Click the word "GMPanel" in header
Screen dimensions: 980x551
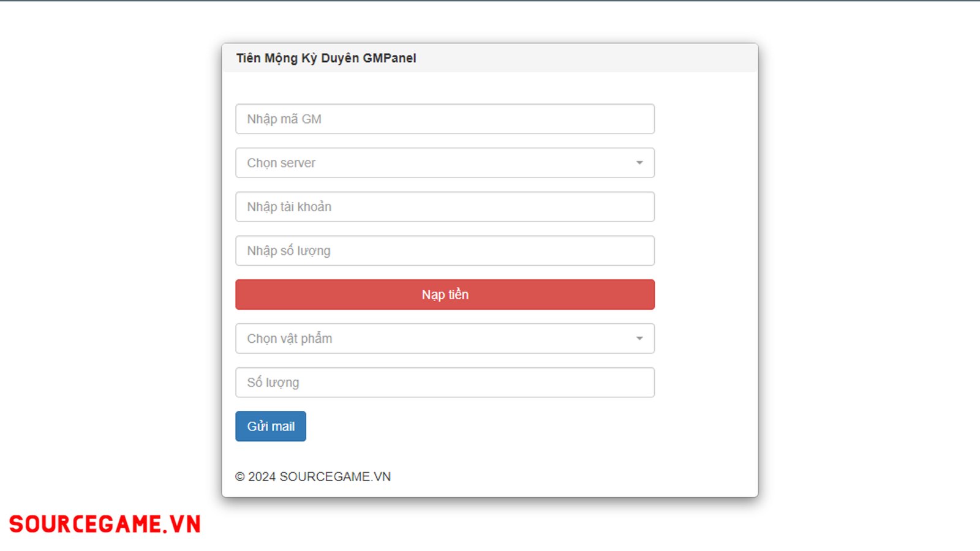tap(390, 58)
